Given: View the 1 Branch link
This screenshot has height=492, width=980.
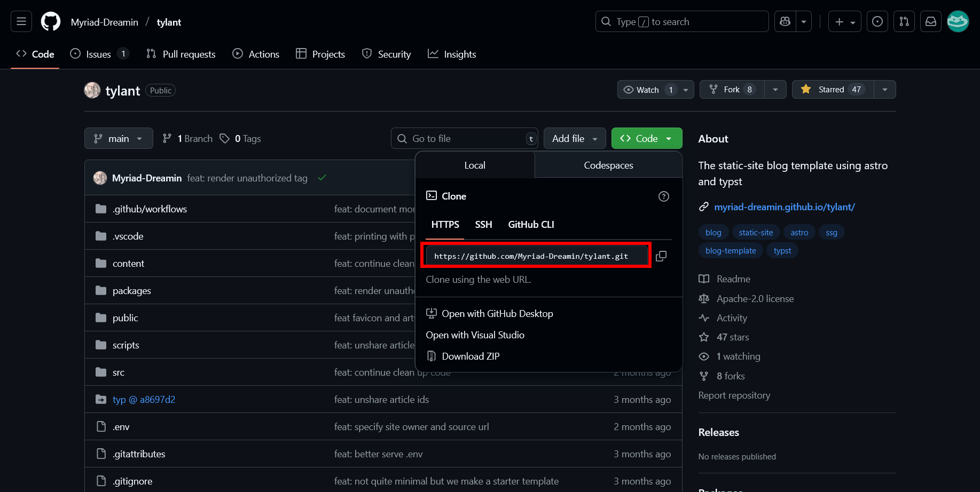Looking at the screenshot, I should pos(187,138).
